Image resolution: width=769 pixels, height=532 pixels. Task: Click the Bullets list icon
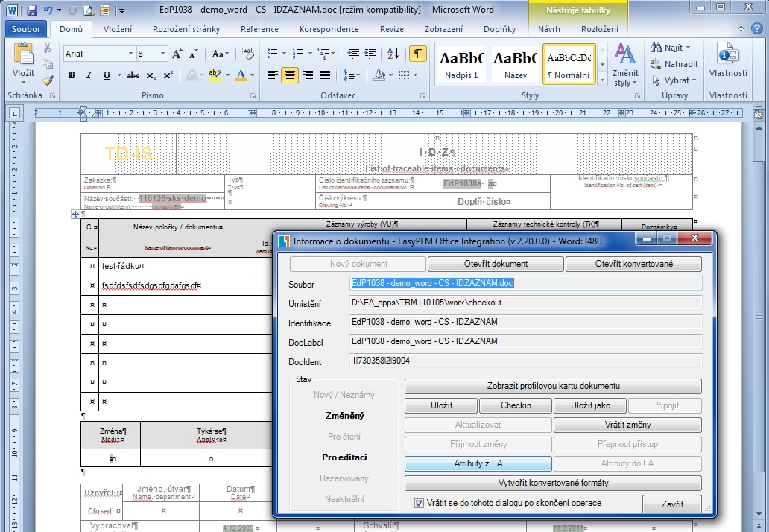pyautogui.click(x=272, y=54)
